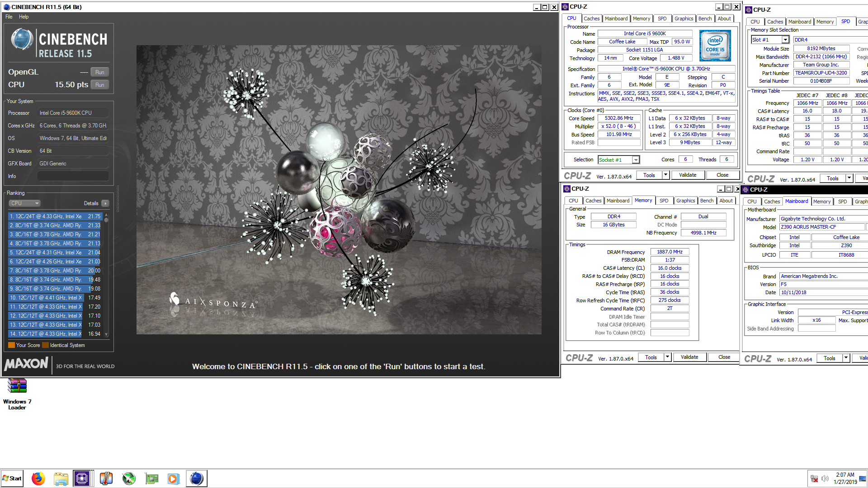The height and width of the screenshot is (488, 868).
Task: Switch to CPU-Z taskbar chip icon
Action: pos(82,479)
